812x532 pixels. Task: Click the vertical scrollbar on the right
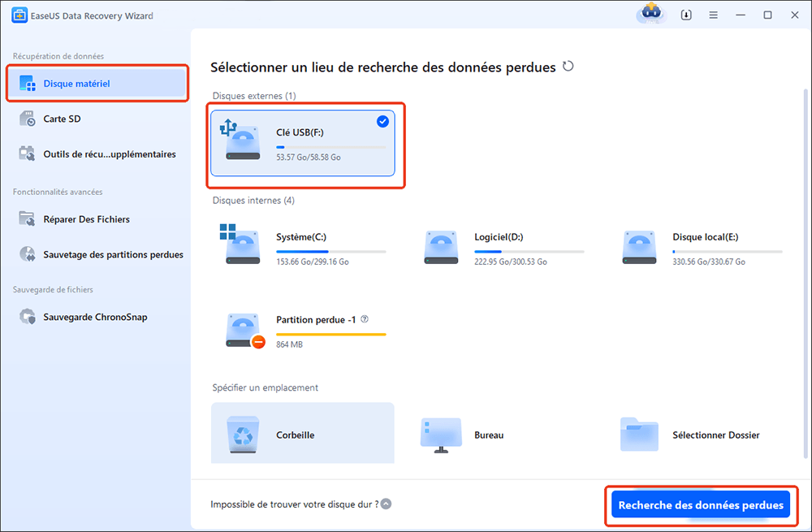click(806, 274)
